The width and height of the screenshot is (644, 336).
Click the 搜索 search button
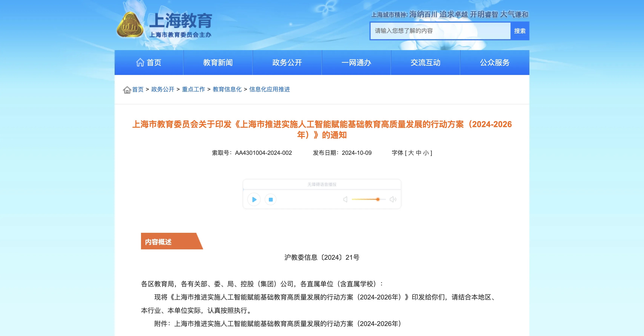pyautogui.click(x=520, y=31)
